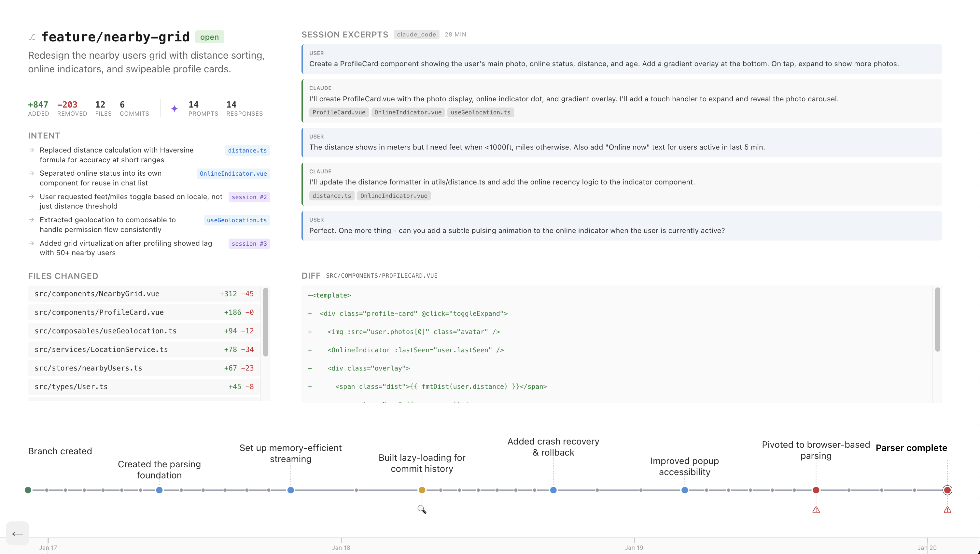Click the files changed list scrollbar

[266, 322]
